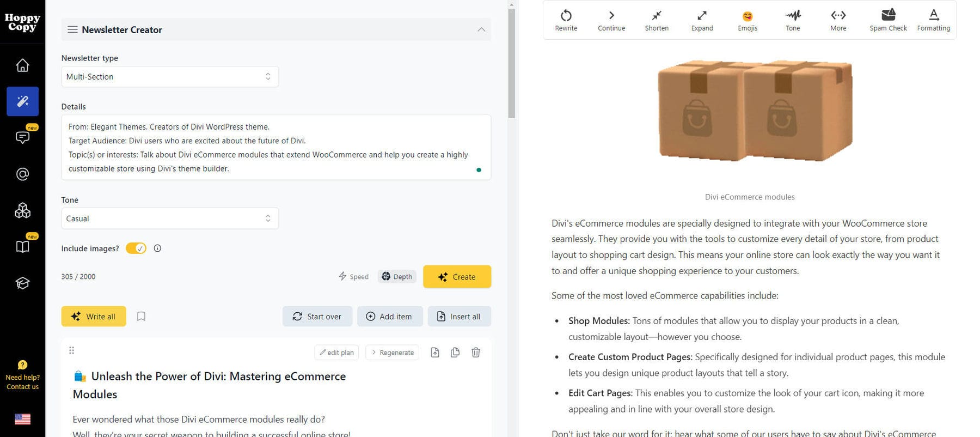Click the Add item button
This screenshot has width=980, height=437.
pyautogui.click(x=390, y=317)
